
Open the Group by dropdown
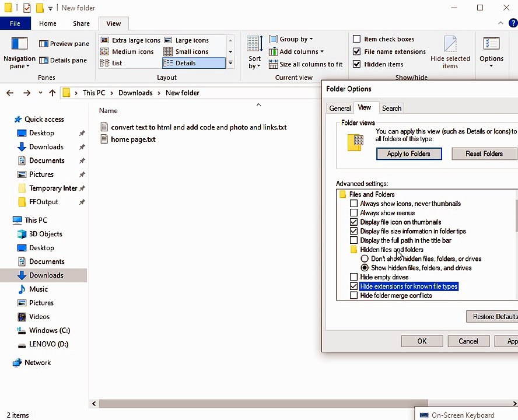(291, 39)
